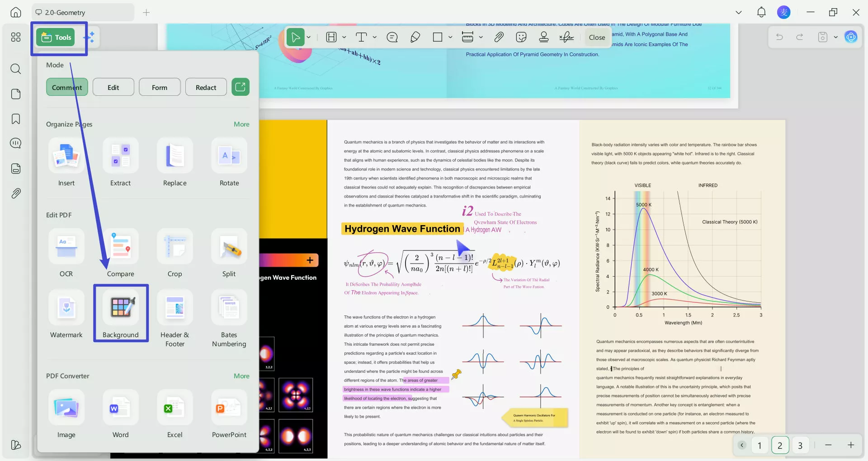
Task: Zoom out with the minus button
Action: click(x=828, y=445)
